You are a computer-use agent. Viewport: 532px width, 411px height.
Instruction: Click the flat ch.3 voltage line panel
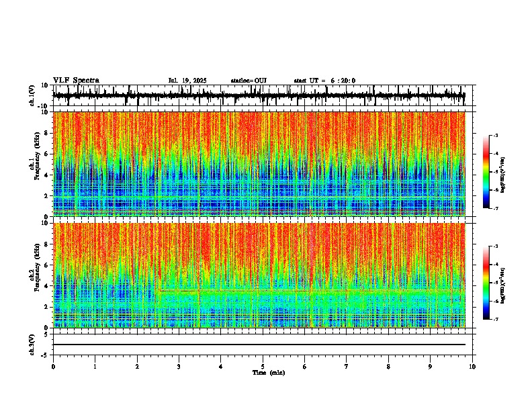tap(263, 345)
